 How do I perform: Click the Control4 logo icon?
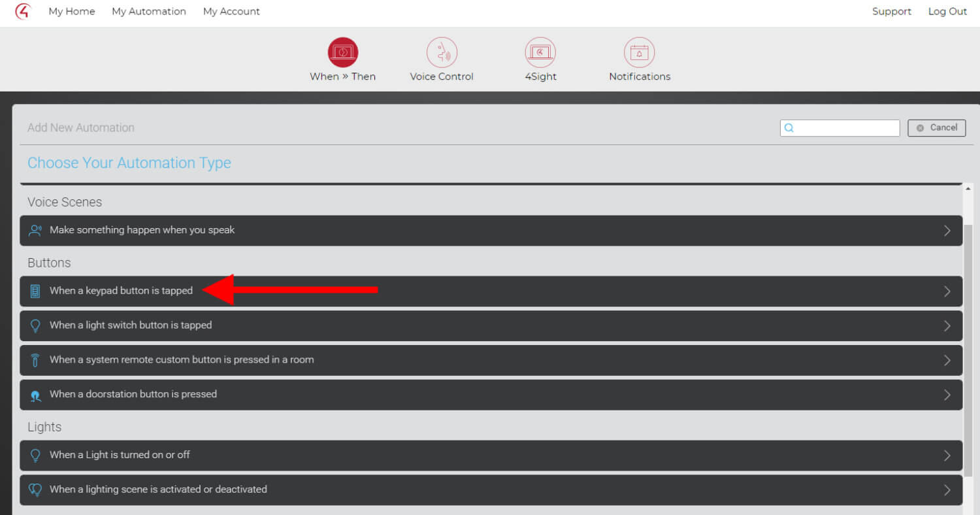[23, 12]
